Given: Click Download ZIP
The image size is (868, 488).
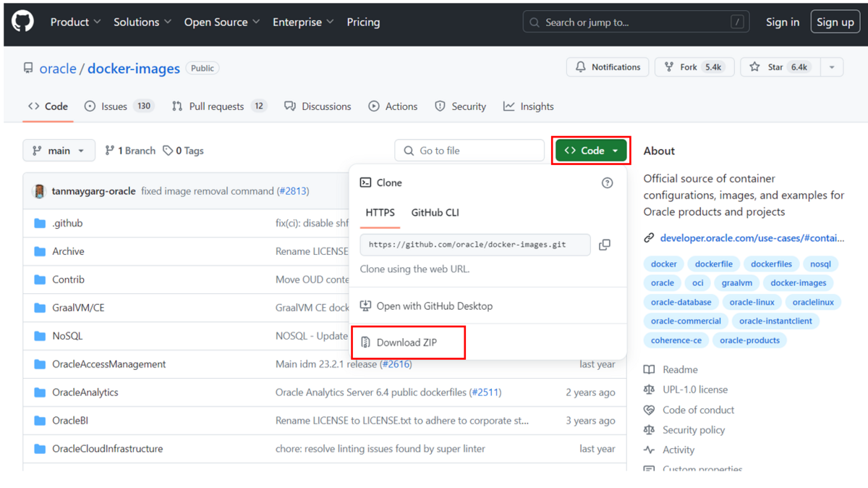Looking at the screenshot, I should (x=406, y=342).
